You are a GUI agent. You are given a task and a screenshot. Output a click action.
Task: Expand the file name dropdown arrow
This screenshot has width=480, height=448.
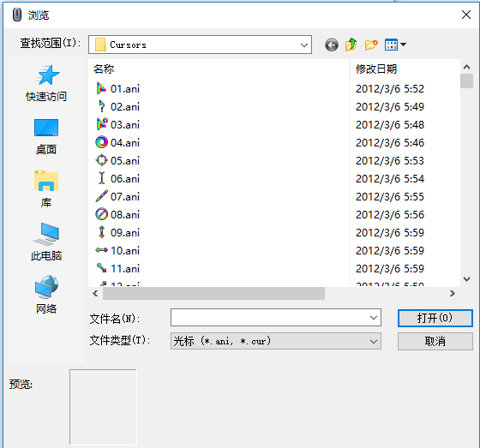point(374,318)
